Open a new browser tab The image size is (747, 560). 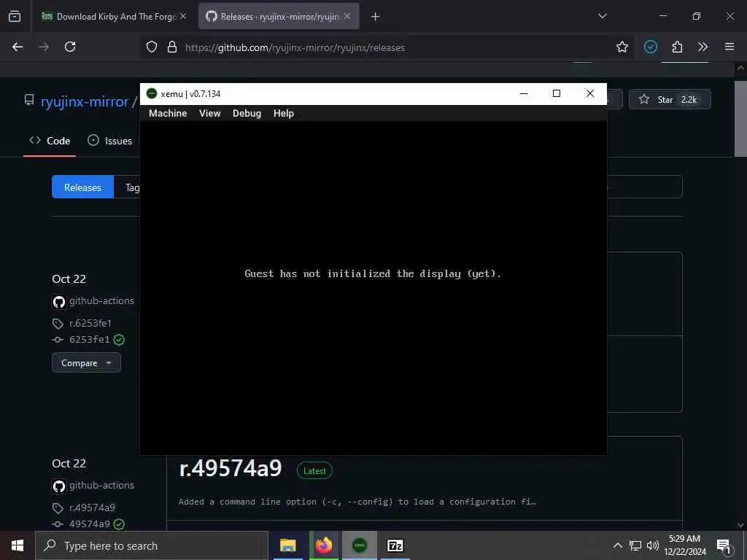376,17
